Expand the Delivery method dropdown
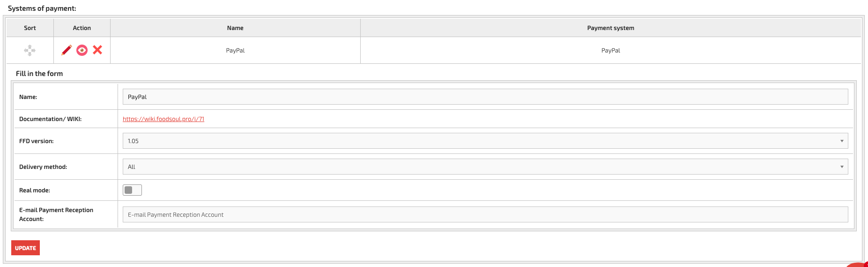Image resolution: width=868 pixels, height=267 pixels. 485,167
